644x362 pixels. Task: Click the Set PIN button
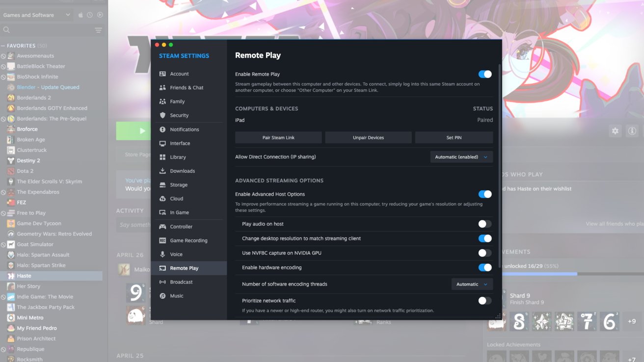pos(454,137)
